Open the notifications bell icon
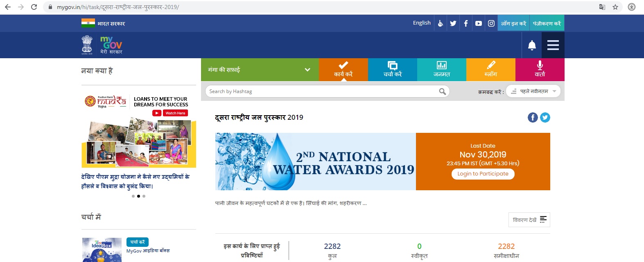The width and height of the screenshot is (644, 262). point(532,45)
